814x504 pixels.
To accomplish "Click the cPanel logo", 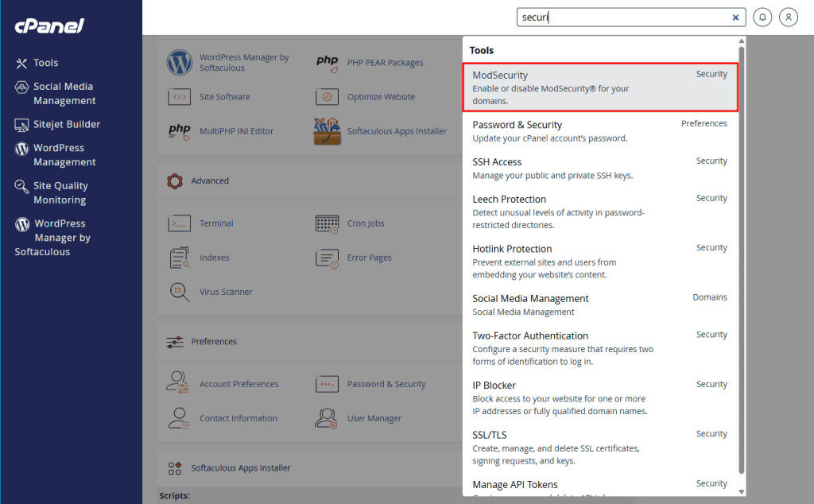I will tap(49, 25).
